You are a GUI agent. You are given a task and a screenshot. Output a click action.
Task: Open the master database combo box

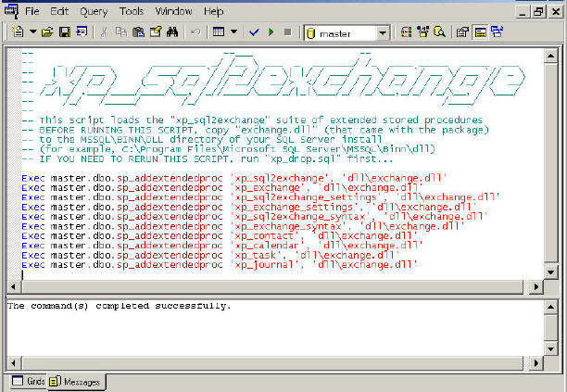[346, 33]
